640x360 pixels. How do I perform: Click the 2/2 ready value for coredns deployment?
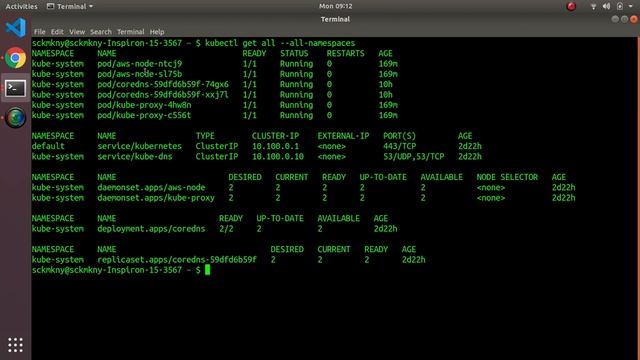point(226,229)
